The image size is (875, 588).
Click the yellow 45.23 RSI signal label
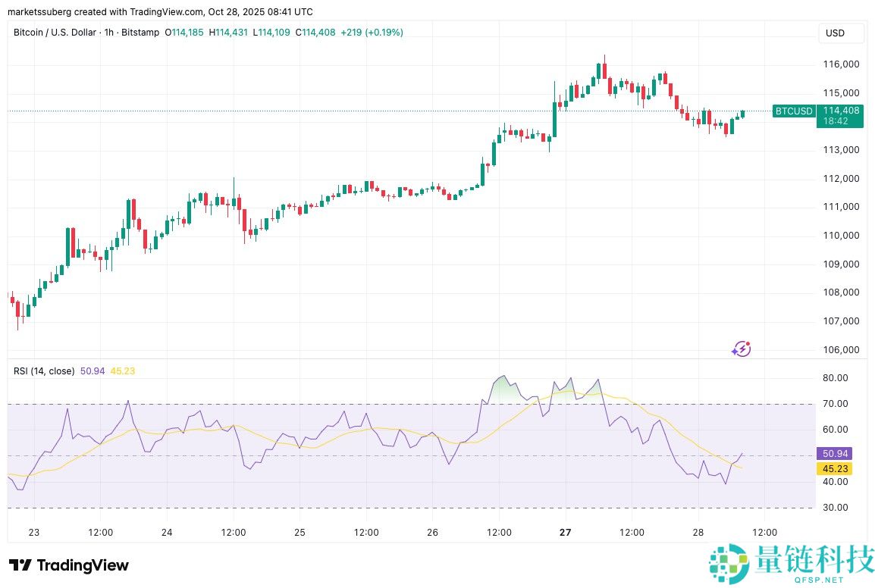click(x=834, y=468)
